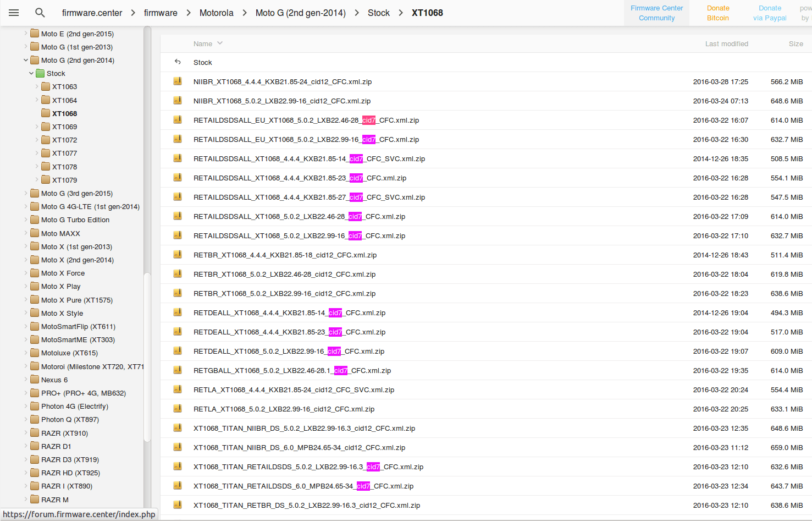Click the XT1063 folder icon in the tree
This screenshot has height=521, width=812.
coord(46,86)
